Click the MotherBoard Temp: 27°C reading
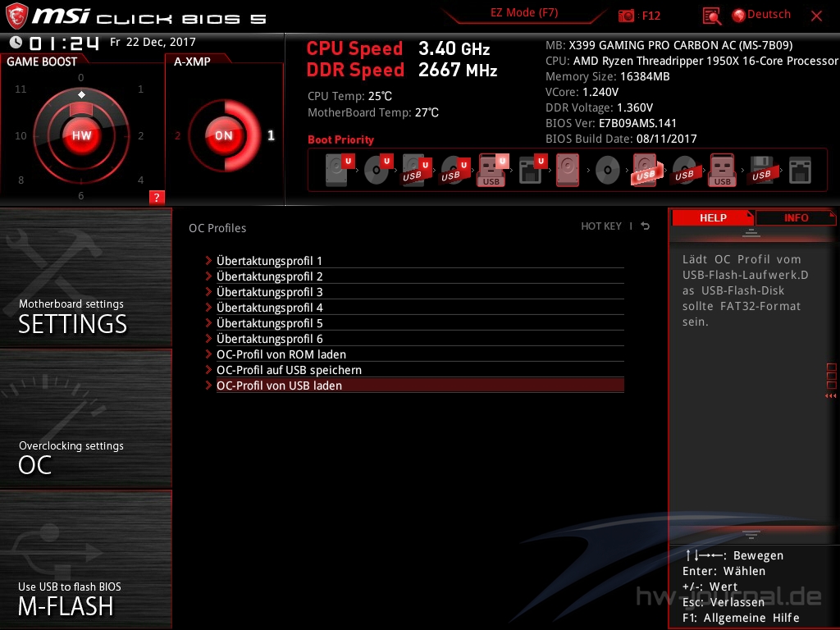This screenshot has width=840, height=630. coord(373,112)
